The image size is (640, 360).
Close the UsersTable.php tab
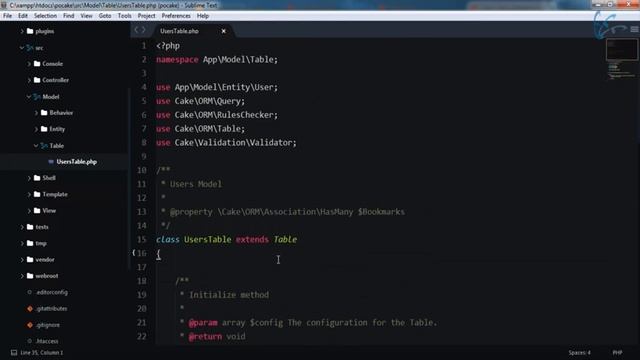(x=224, y=31)
